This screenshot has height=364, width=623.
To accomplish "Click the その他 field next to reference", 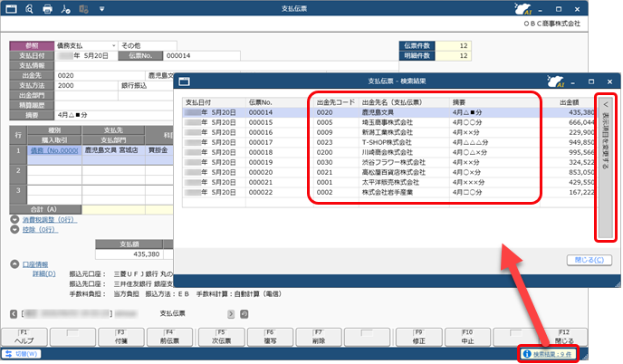I will 148,45.
